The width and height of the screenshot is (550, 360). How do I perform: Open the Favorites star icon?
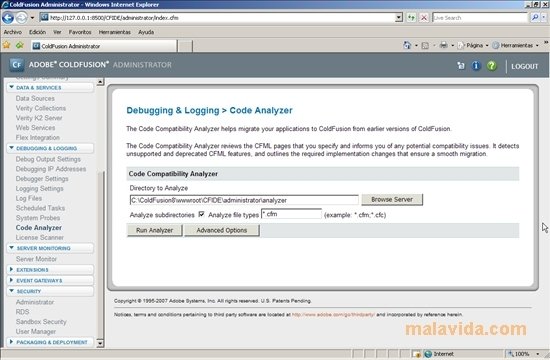coord(7,45)
